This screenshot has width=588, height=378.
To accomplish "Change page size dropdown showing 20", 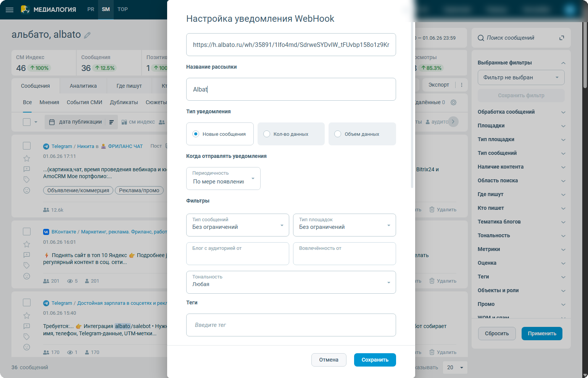I will (x=455, y=367).
